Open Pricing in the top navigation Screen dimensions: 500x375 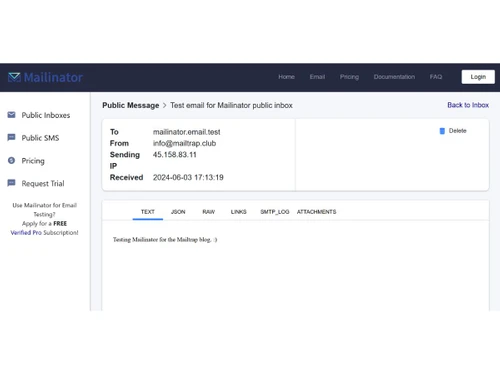click(349, 77)
